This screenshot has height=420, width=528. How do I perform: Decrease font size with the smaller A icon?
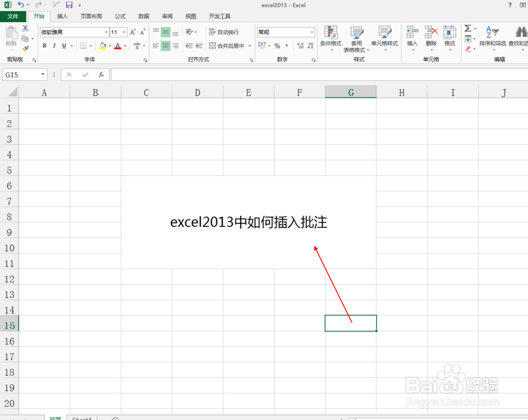143,32
